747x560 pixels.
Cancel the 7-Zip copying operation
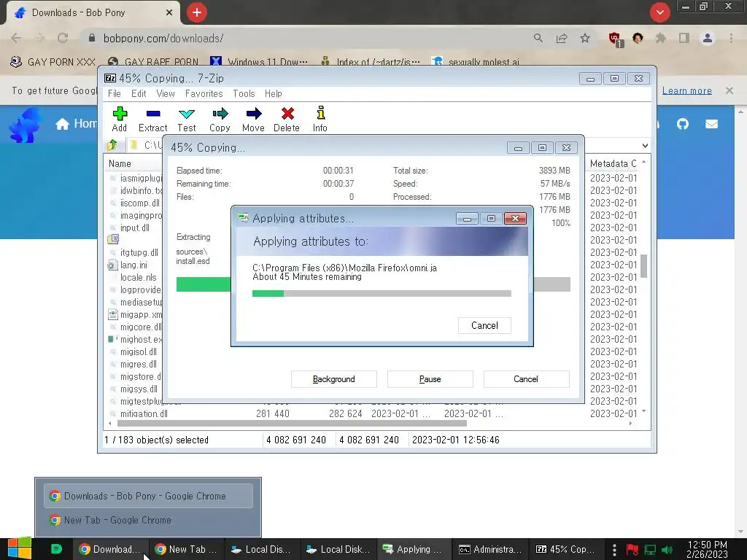(526, 379)
